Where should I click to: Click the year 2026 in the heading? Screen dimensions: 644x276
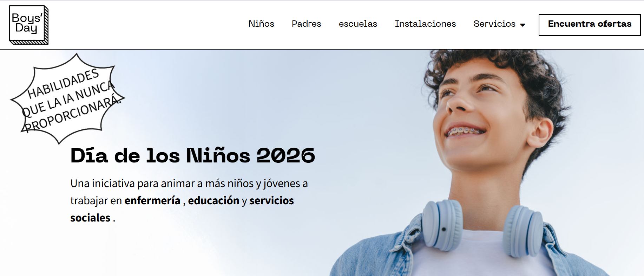tap(286, 155)
